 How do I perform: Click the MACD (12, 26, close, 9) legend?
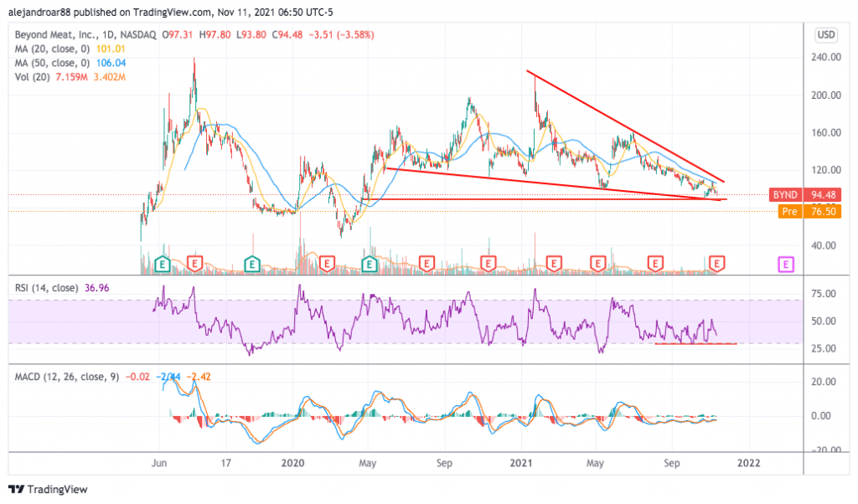tap(67, 377)
